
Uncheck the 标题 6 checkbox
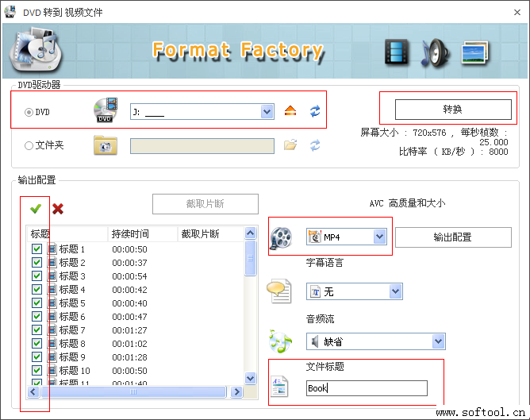pos(36,317)
